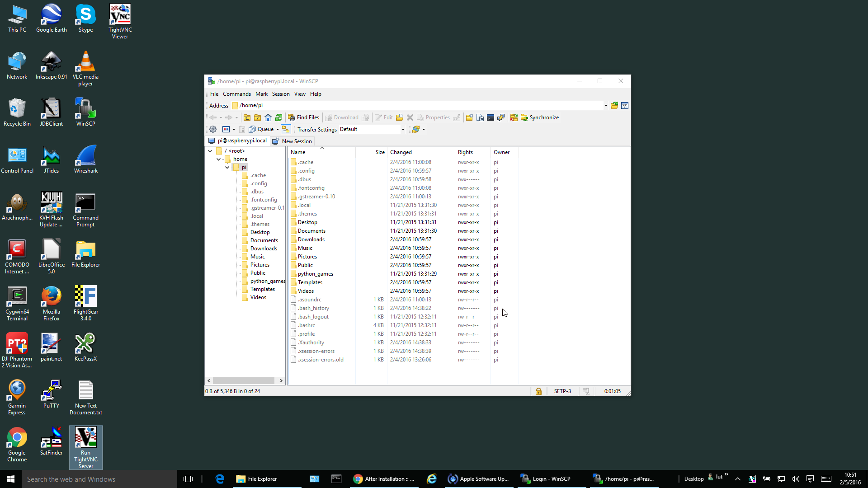Open terminal console icon in toolbar
Screen dimensions: 868x488
pyautogui.click(x=491, y=117)
